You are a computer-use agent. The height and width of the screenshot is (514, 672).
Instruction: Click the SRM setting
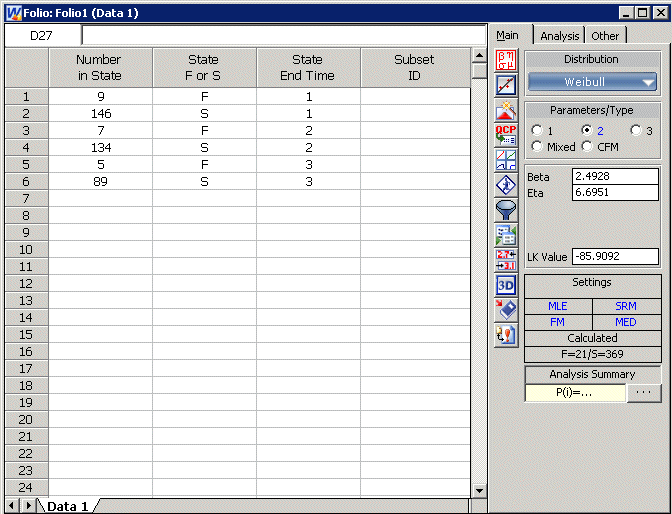625,306
